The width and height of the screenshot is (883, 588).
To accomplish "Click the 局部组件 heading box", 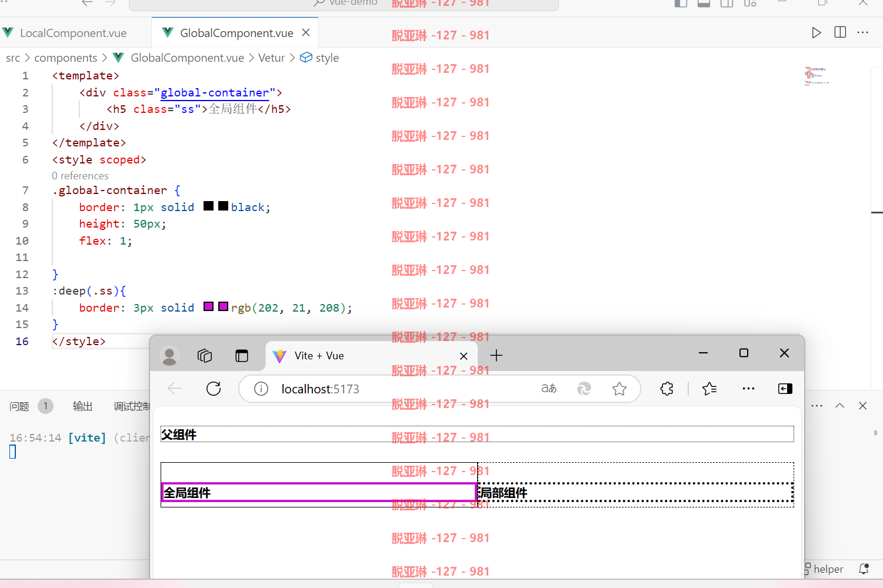I will pos(635,493).
